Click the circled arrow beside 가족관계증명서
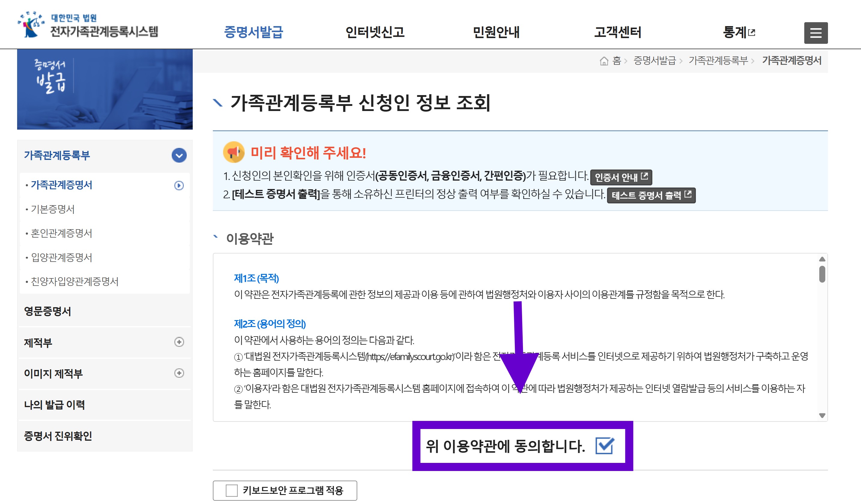Viewport: 861px width, 504px height. pyautogui.click(x=179, y=185)
